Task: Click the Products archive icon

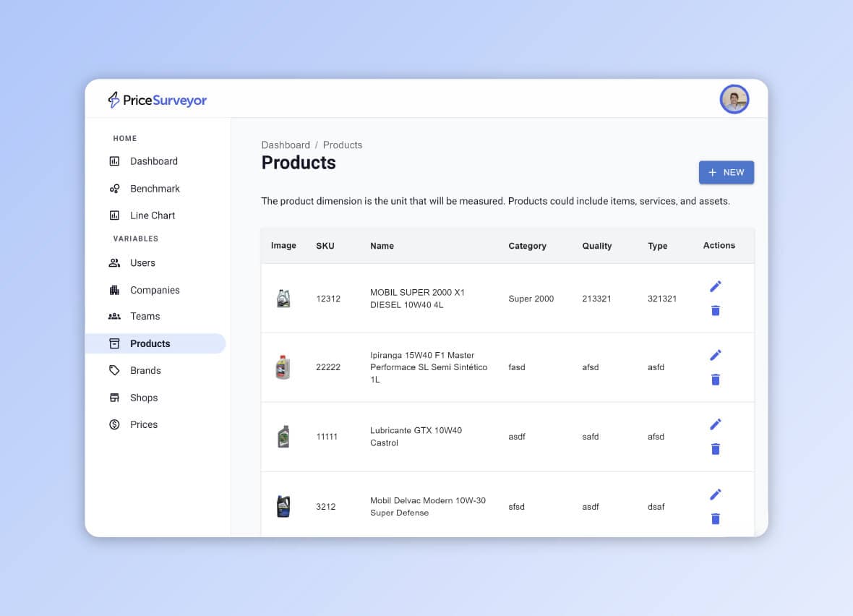Action: point(114,343)
